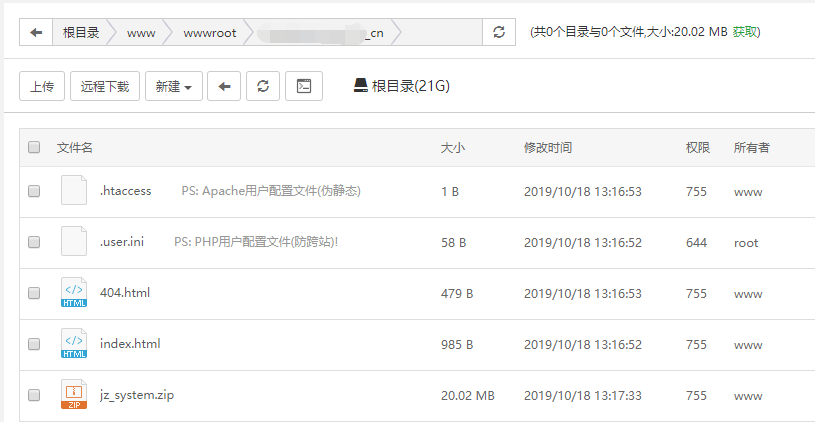Sort by 修改时间 column header
Viewport: 815px width, 422px height.
click(x=548, y=148)
